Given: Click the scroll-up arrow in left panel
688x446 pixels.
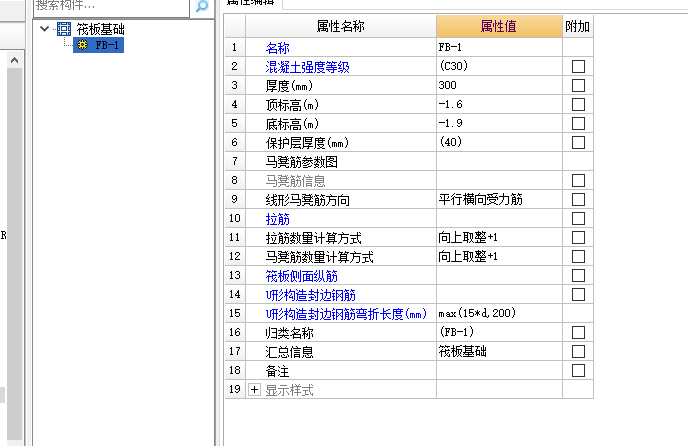Looking at the screenshot, I should coord(14,60).
